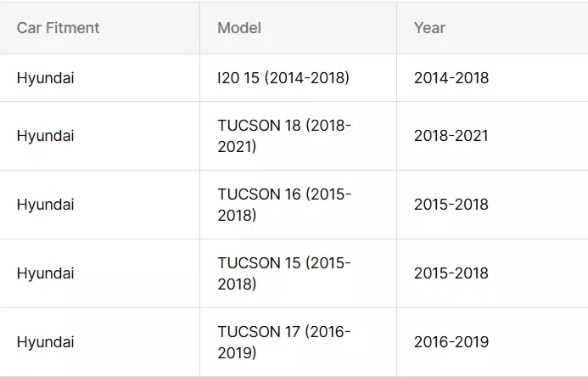The width and height of the screenshot is (588, 377).
Task: Select the Model column header
Action: pyautogui.click(x=239, y=28)
